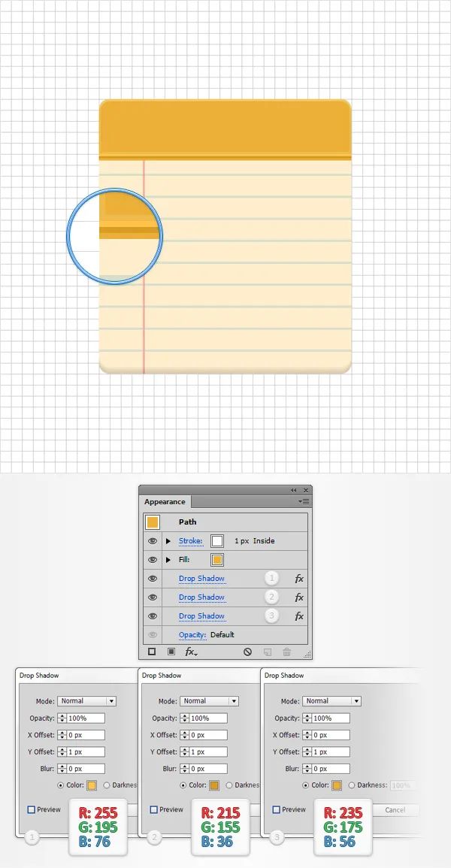
Task: Open Mode dropdown in first Drop Shadow dialog
Action: (87, 701)
